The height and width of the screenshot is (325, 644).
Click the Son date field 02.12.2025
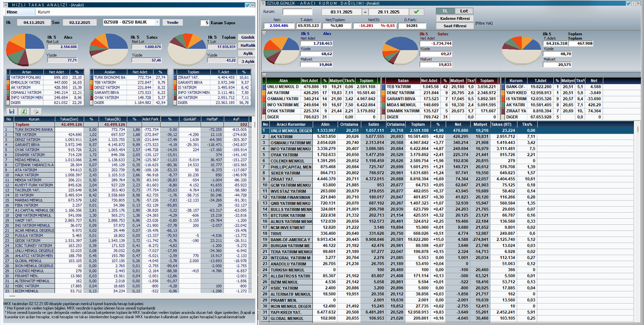point(78,23)
